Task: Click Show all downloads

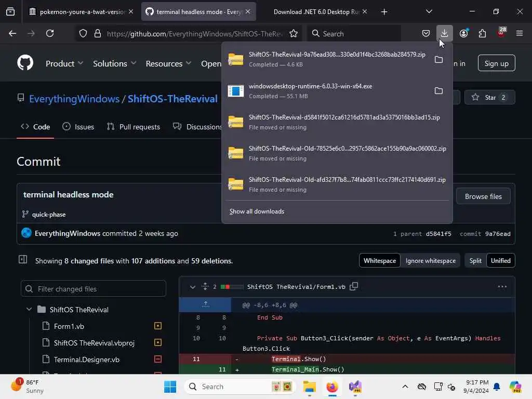Action: click(x=257, y=211)
